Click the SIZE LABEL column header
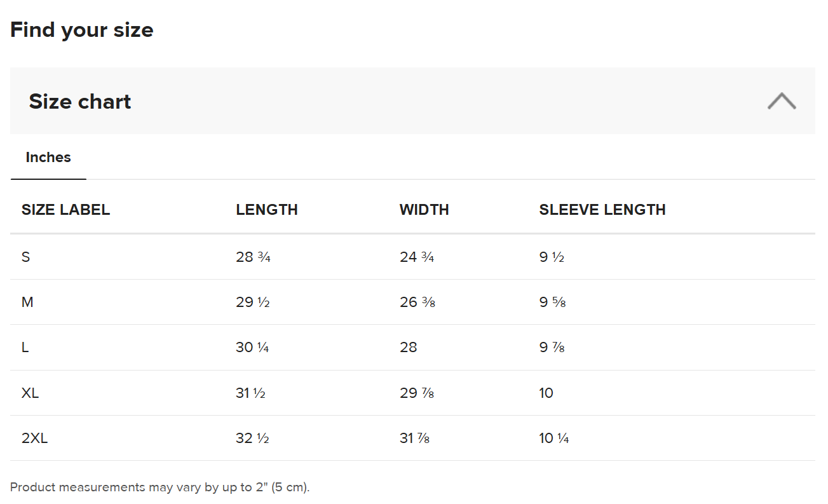Image resolution: width=828 pixels, height=504 pixels. click(x=65, y=210)
